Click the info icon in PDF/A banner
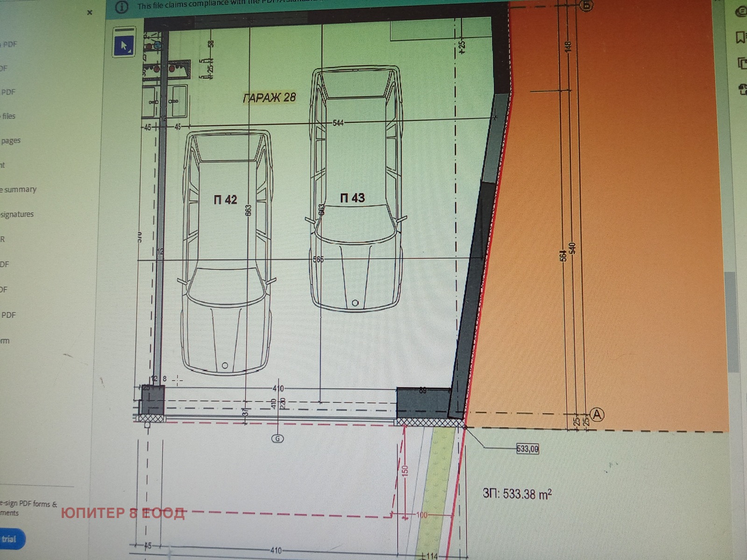747x560 pixels. tap(121, 7)
